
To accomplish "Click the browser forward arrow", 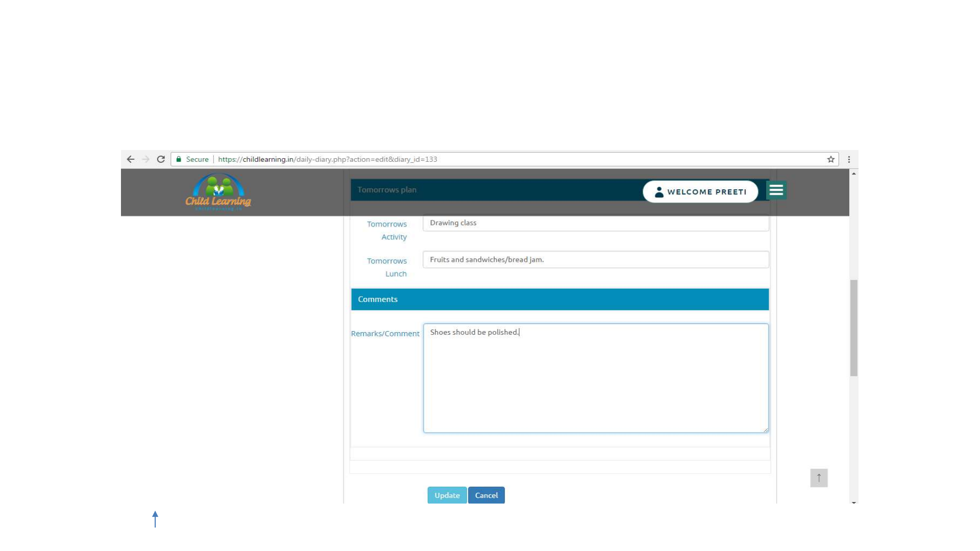I will [146, 159].
